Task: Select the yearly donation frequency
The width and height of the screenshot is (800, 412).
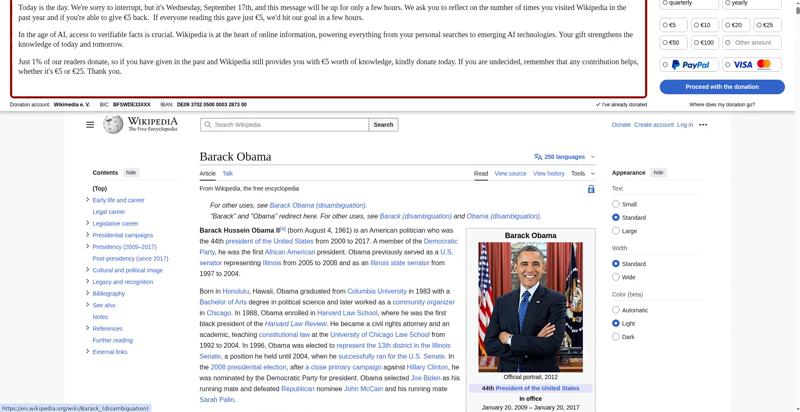Action: (727, 3)
